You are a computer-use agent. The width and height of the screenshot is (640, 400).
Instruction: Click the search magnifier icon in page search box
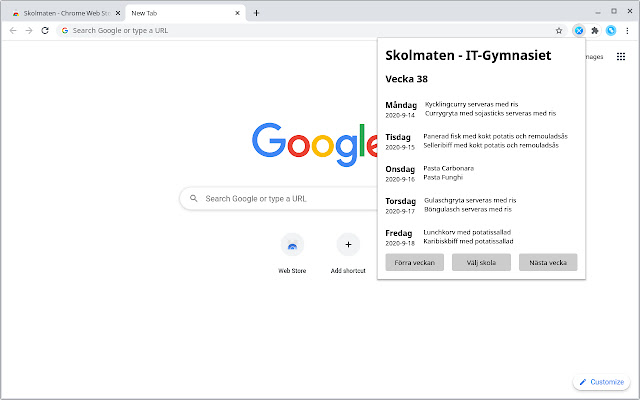tap(194, 198)
